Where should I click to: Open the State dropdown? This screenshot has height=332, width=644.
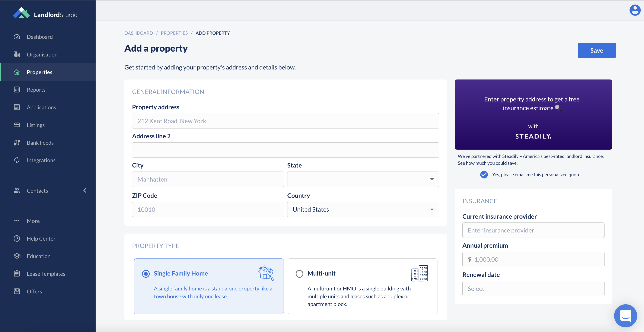coord(363,179)
